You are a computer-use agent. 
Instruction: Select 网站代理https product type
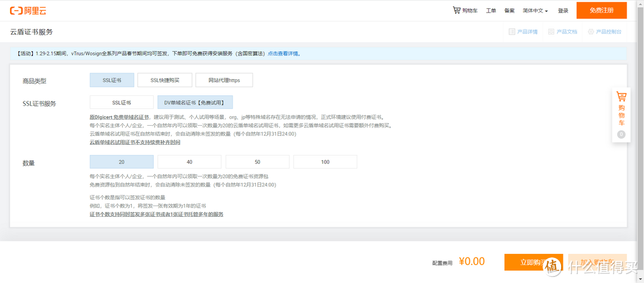pos(224,80)
